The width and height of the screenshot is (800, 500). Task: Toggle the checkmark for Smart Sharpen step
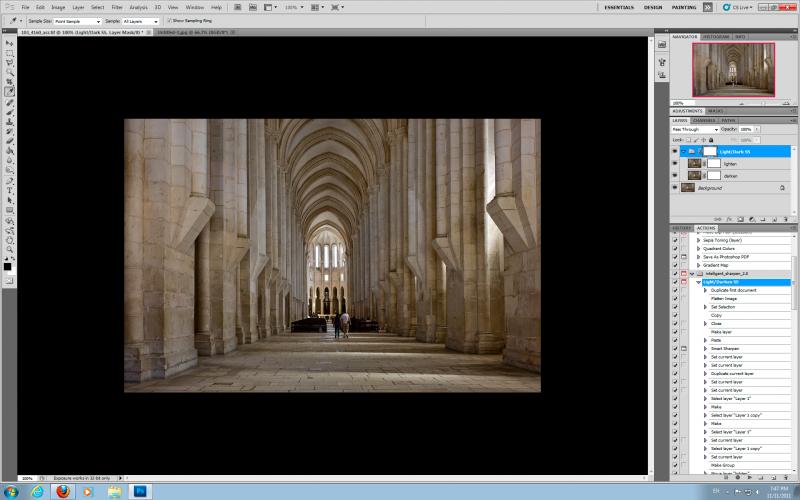pos(675,348)
